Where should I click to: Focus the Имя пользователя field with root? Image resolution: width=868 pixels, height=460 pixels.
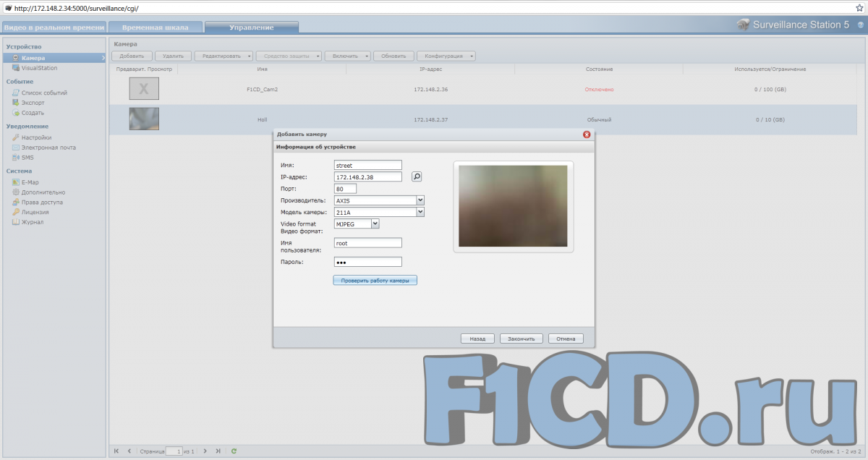[368, 243]
